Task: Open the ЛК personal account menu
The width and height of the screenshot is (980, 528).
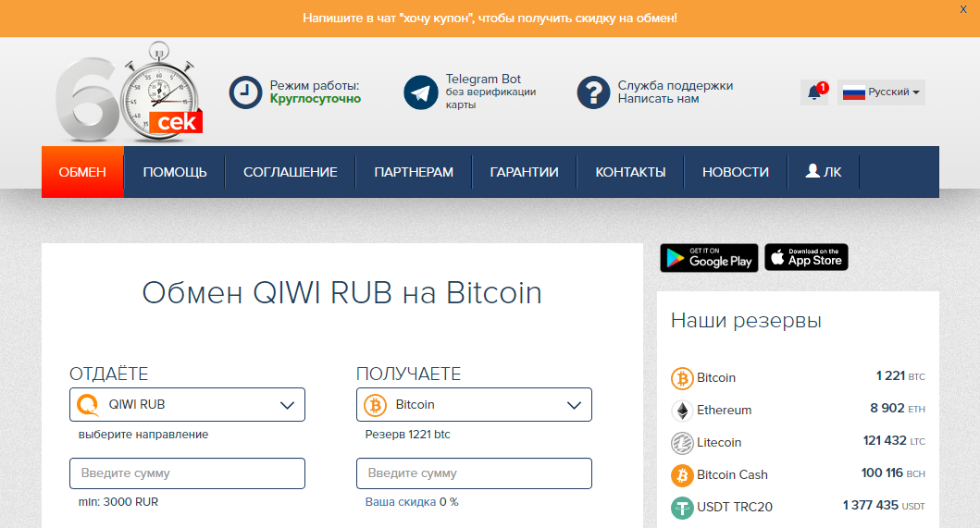Action: 824,172
